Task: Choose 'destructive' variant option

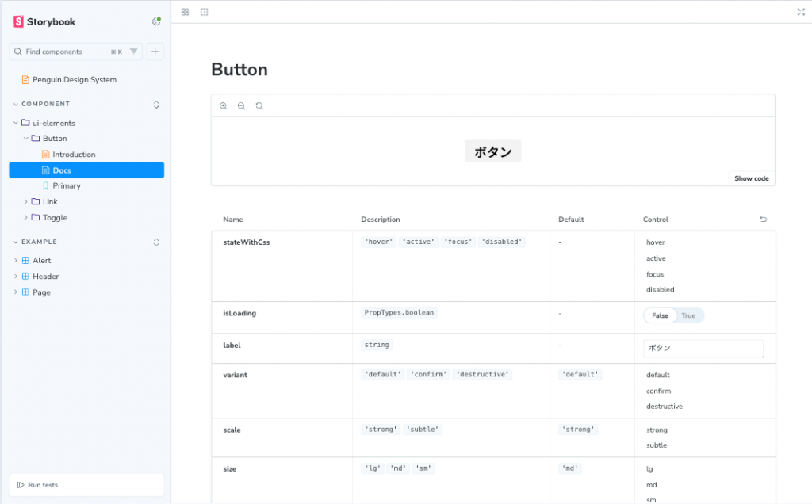Action: click(x=664, y=407)
